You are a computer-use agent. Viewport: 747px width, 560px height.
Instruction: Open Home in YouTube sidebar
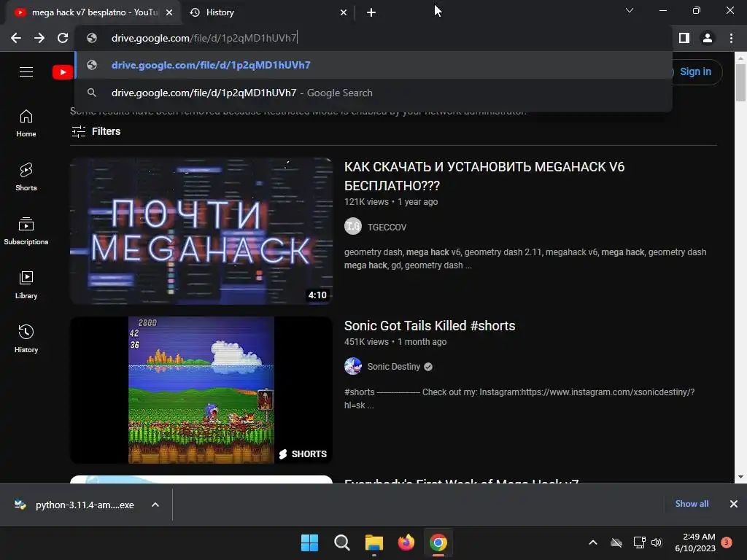pyautogui.click(x=26, y=123)
